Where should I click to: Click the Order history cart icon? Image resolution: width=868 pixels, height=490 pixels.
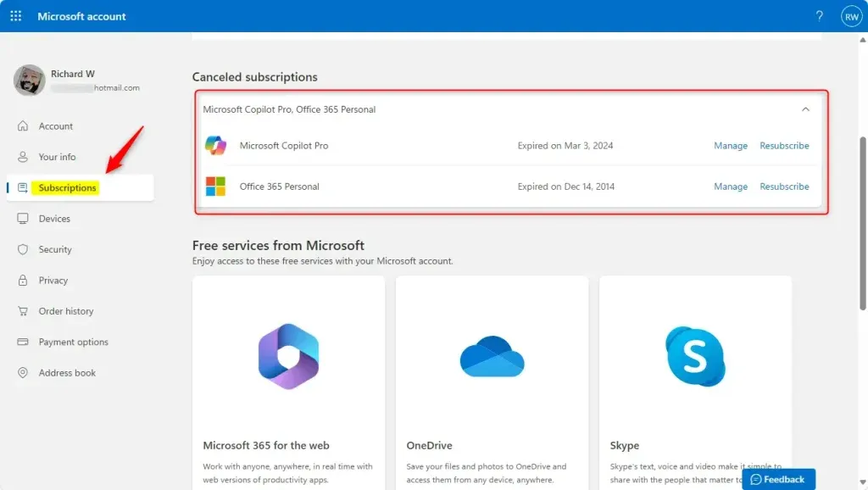[23, 311]
